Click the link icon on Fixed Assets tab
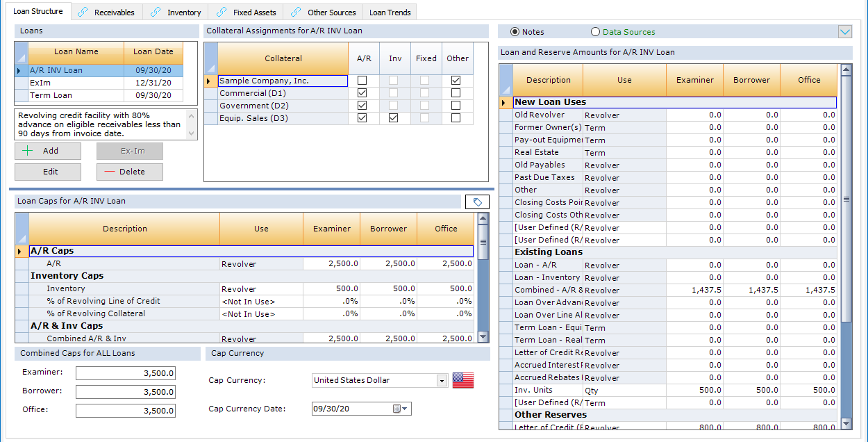Viewport: 868px width, 442px height. [222, 13]
